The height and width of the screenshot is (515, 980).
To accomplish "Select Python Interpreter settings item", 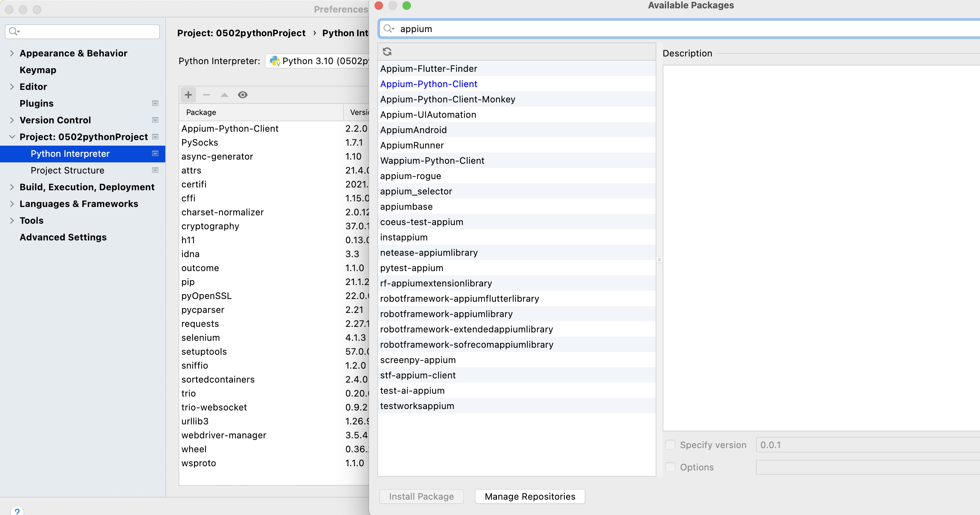I will click(83, 154).
